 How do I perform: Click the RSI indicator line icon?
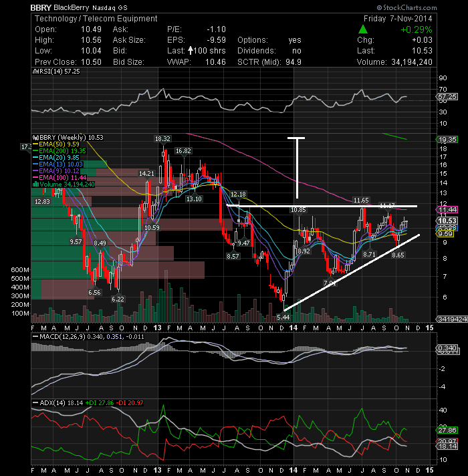click(x=35, y=72)
